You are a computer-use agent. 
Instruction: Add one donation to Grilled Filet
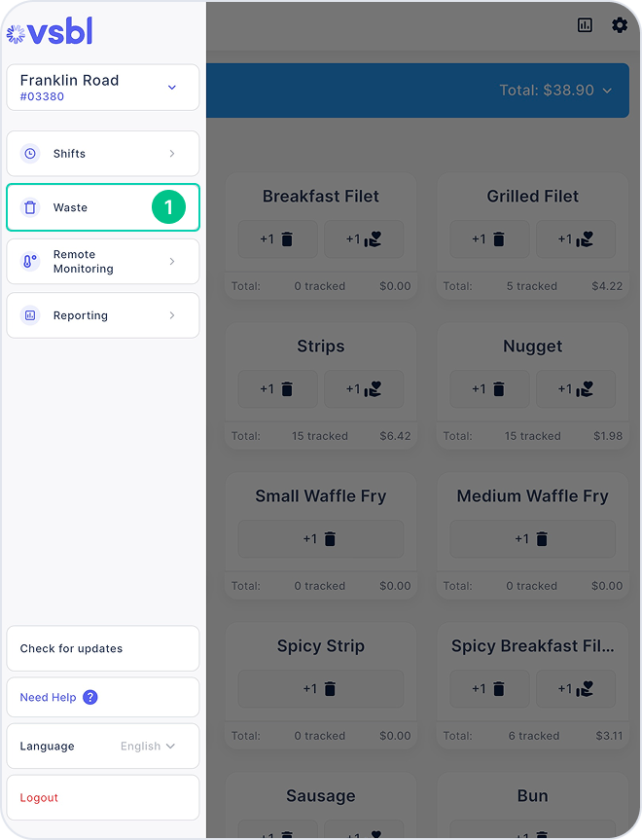(576, 238)
